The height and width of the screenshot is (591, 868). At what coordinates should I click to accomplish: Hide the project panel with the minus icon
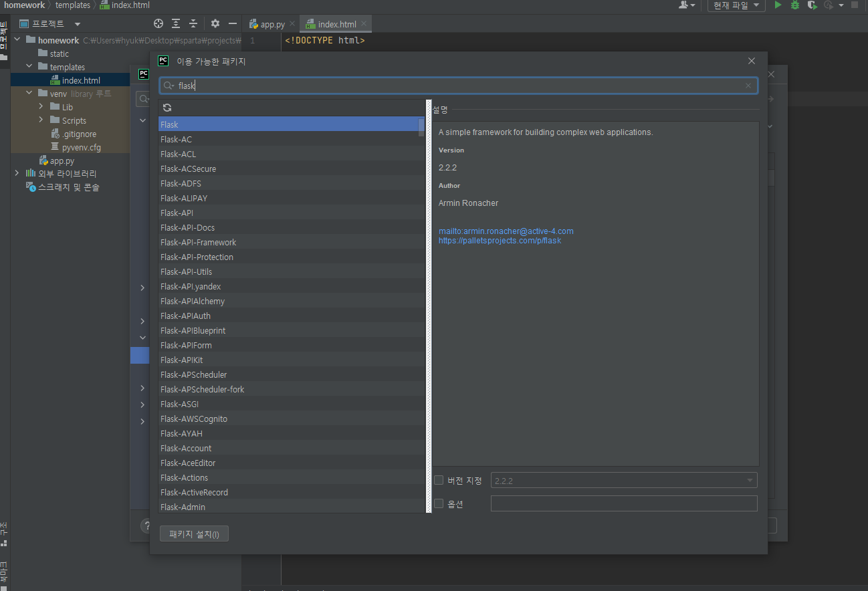233,23
